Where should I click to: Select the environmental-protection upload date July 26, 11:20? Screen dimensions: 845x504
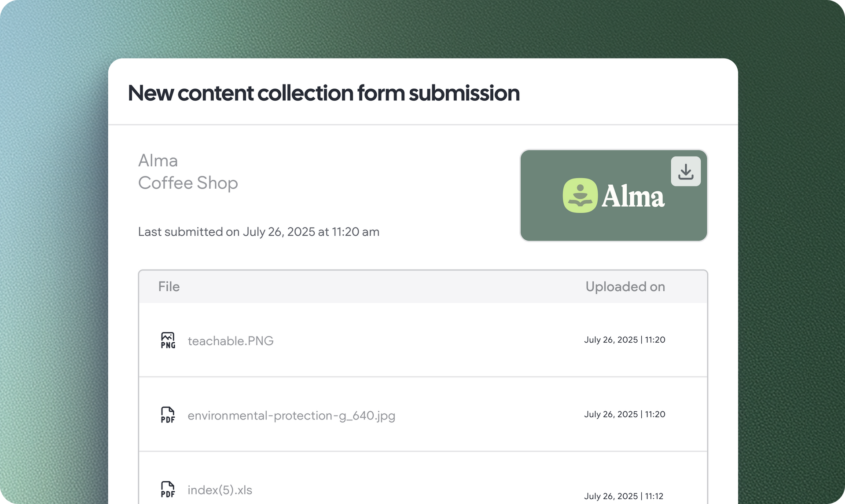[x=625, y=414]
